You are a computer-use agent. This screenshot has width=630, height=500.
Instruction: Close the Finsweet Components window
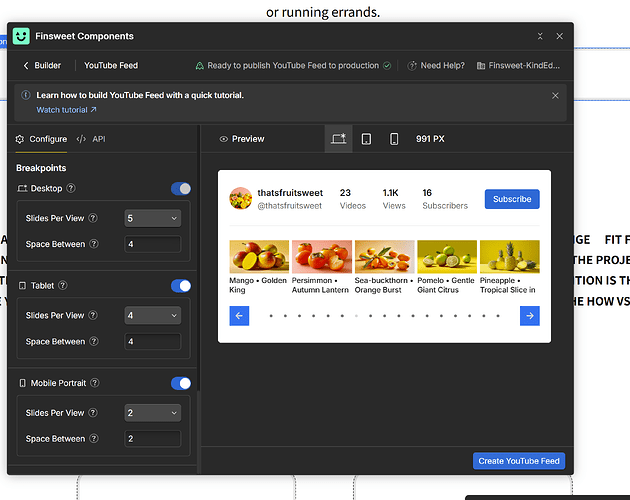pos(559,36)
